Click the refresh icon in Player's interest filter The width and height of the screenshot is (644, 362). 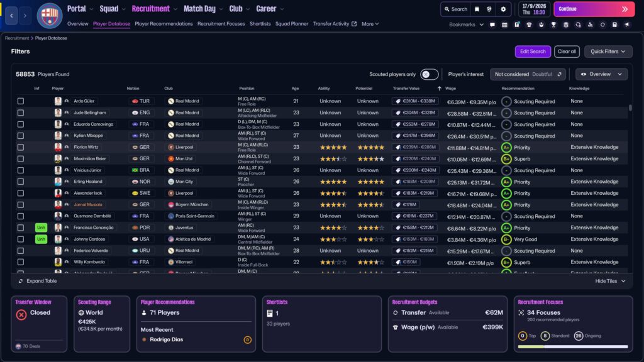coord(559,74)
